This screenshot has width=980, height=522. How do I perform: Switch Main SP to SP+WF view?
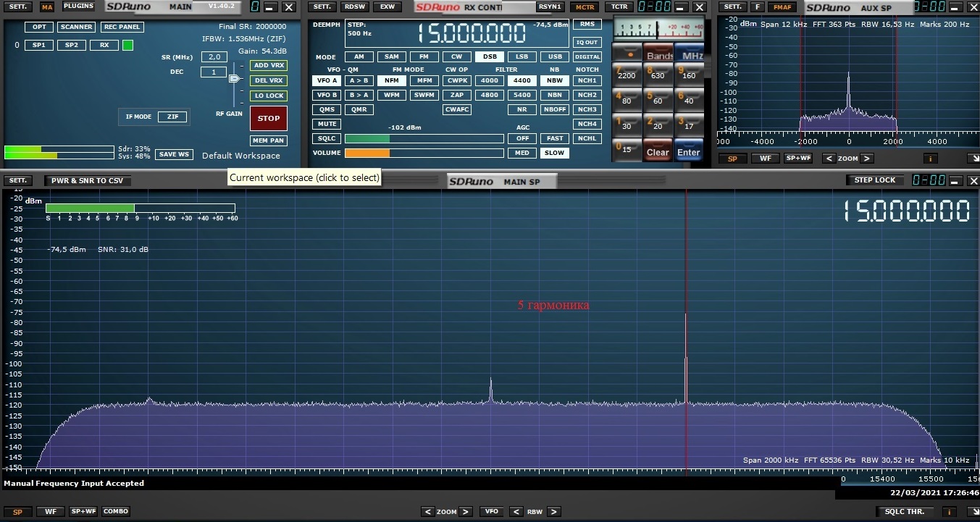click(x=83, y=511)
